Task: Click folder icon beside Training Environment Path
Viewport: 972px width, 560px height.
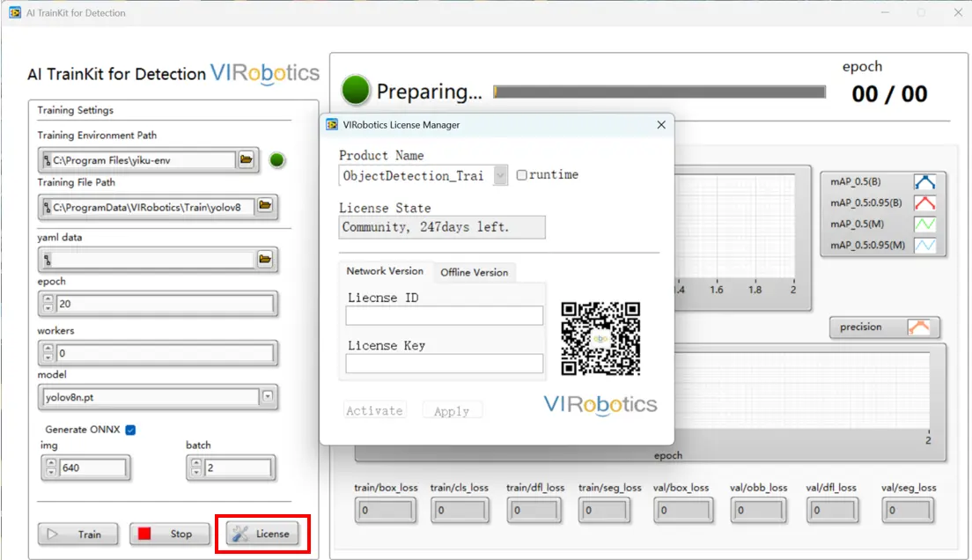Action: pos(247,159)
